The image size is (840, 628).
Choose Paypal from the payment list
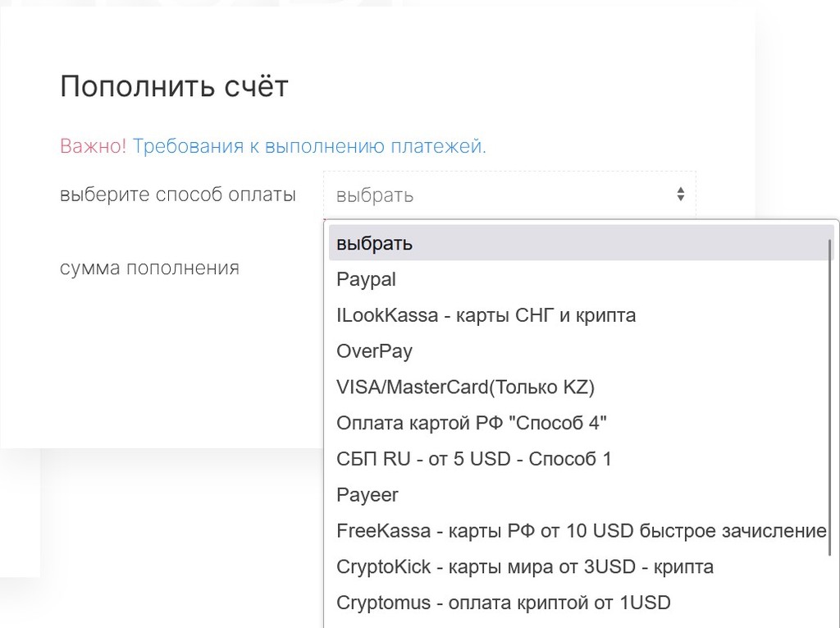coord(366,280)
